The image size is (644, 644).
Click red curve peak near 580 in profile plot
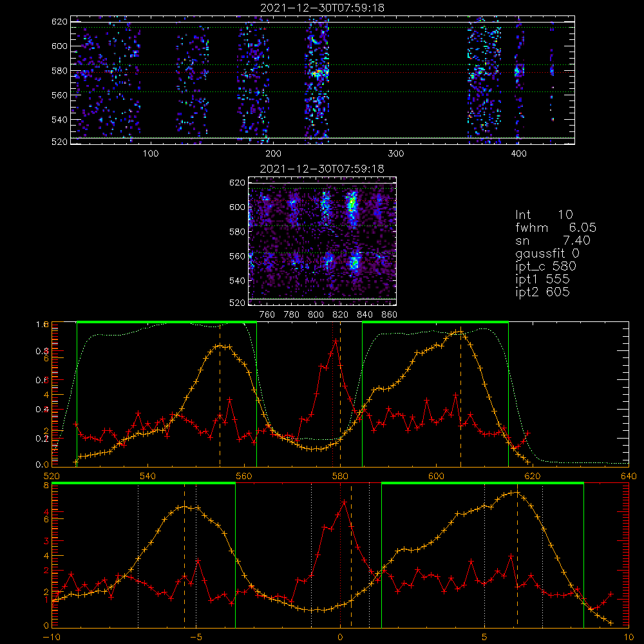click(x=336, y=341)
